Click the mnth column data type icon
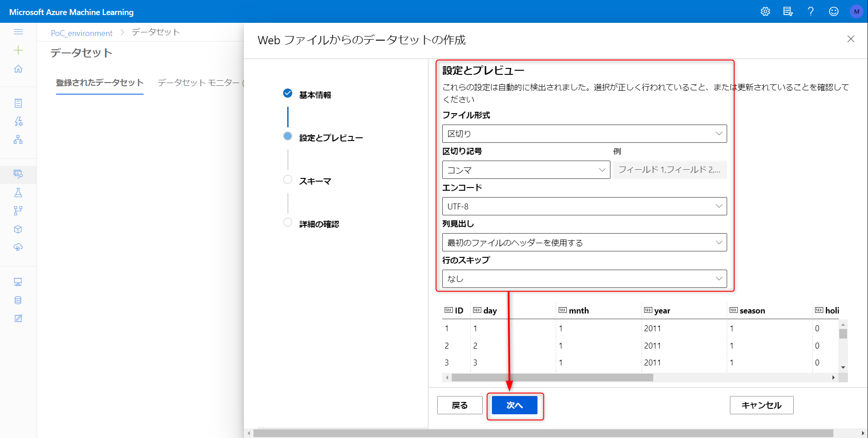 563,310
